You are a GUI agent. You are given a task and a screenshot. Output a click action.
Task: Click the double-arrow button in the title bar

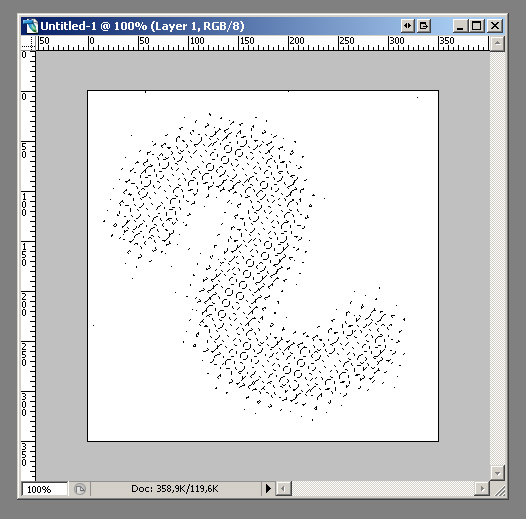pos(407,26)
